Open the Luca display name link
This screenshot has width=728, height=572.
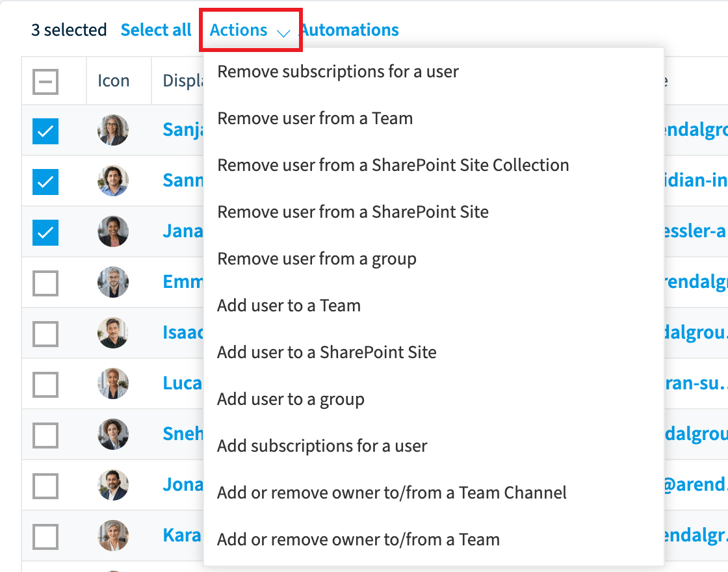tap(183, 383)
